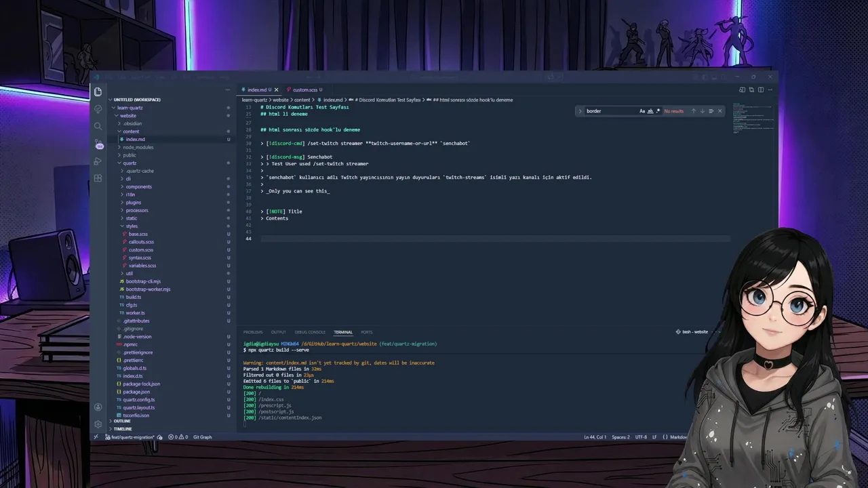
Task: Collapse the styles folder
Action: 132,226
